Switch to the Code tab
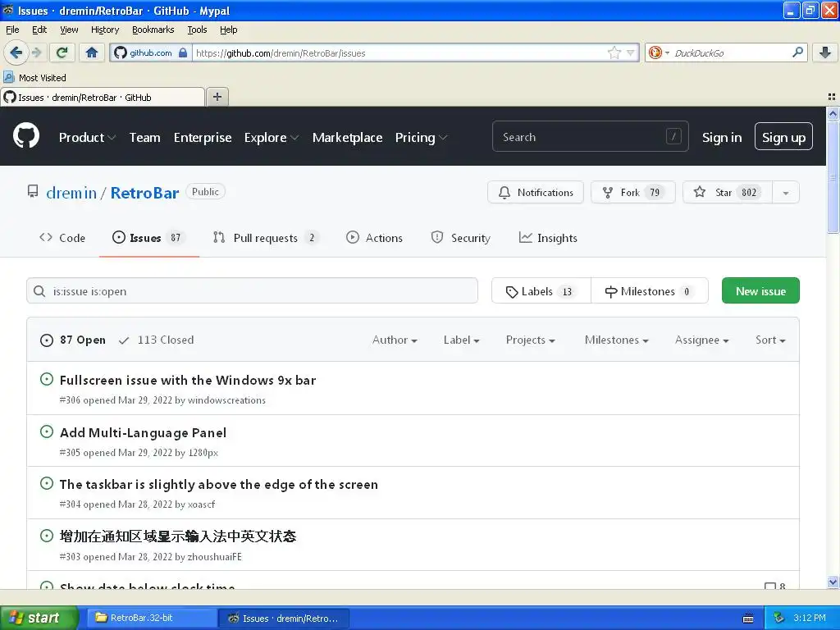 62,238
